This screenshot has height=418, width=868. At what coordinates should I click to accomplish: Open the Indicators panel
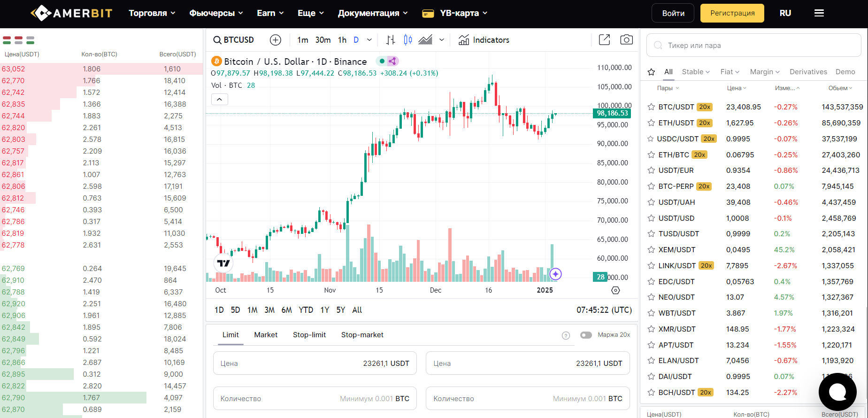pos(484,40)
